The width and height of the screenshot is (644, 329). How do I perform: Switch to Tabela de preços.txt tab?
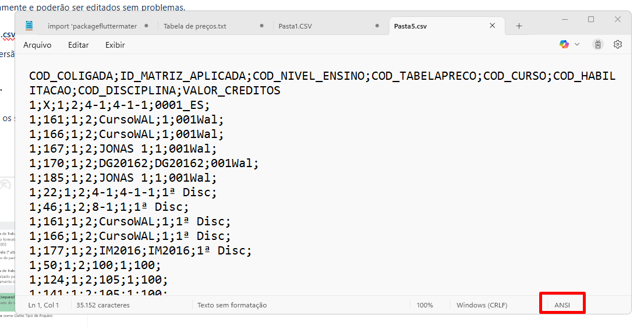(194, 26)
